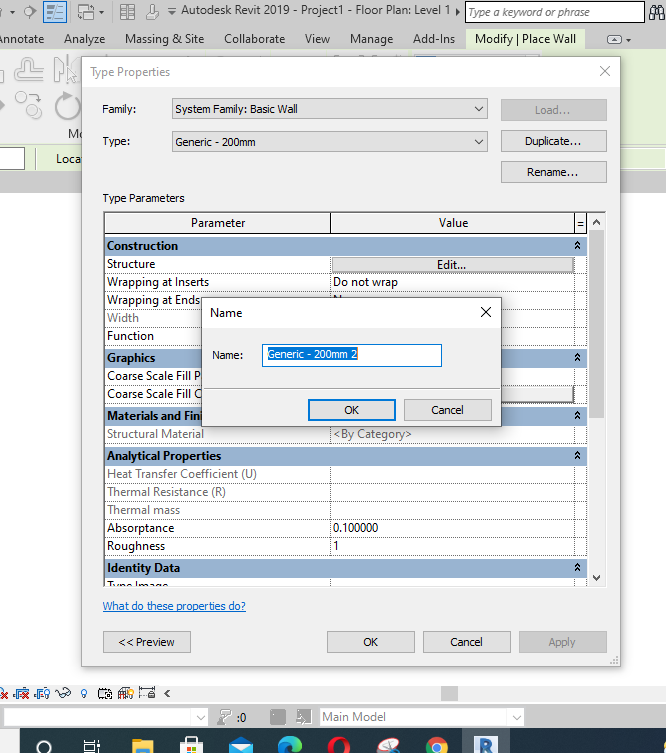Open the Annotate ribbon tab

[x=22, y=39]
